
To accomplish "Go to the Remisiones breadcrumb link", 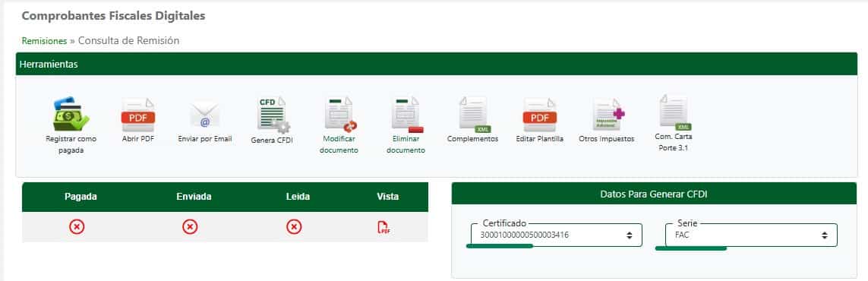I will 44,41.
